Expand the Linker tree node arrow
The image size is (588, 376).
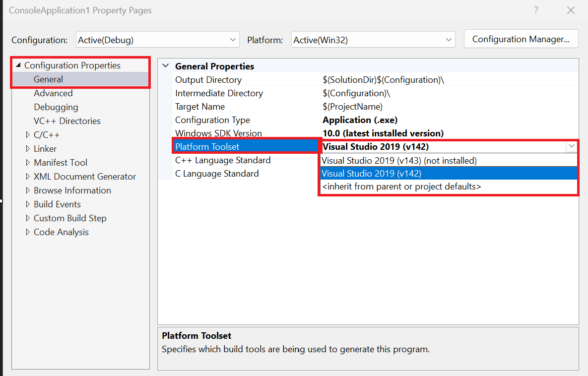coord(28,148)
